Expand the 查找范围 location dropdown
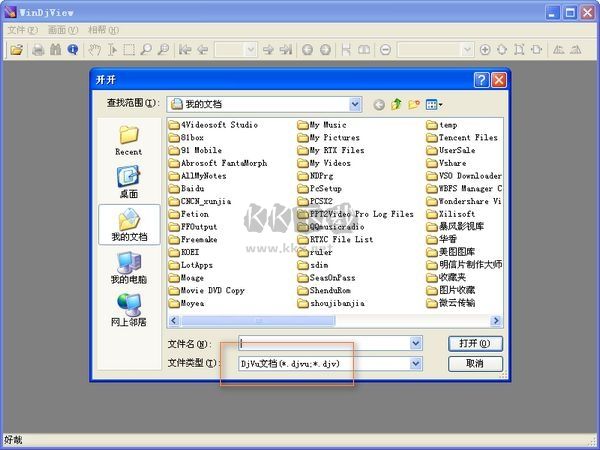Image resolution: width=600 pixels, height=450 pixels. 355,104
